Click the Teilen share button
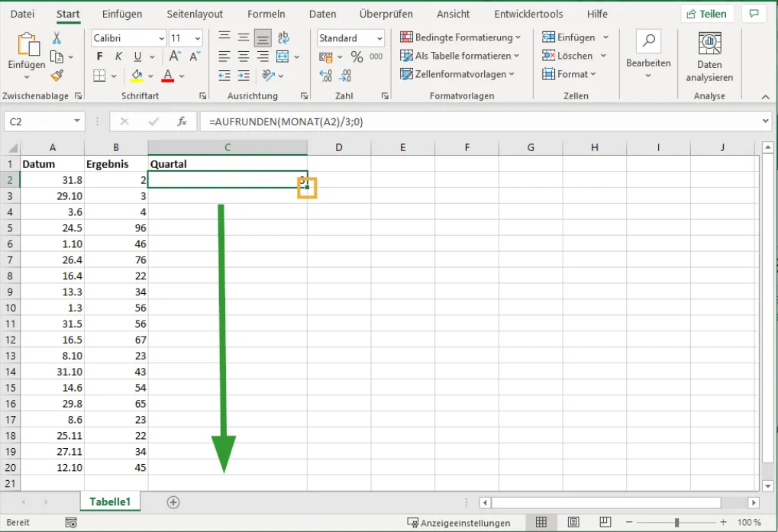 click(x=707, y=14)
